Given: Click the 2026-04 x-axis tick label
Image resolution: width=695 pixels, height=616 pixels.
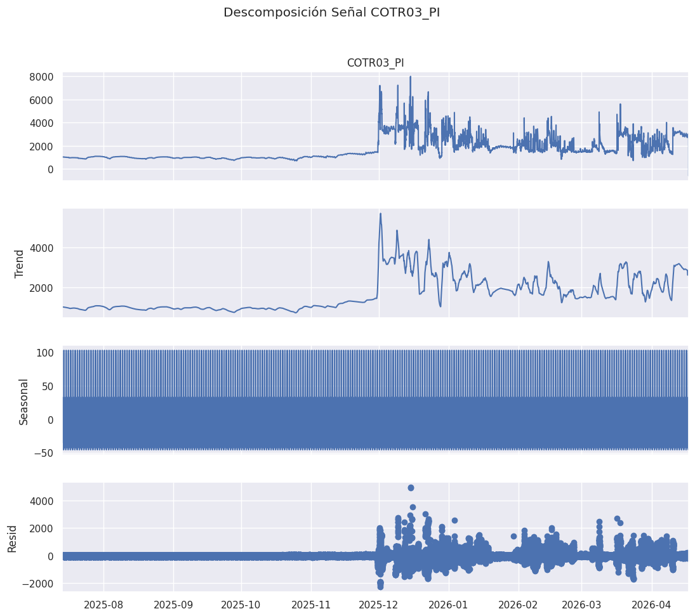Looking at the screenshot, I should (652, 605).
